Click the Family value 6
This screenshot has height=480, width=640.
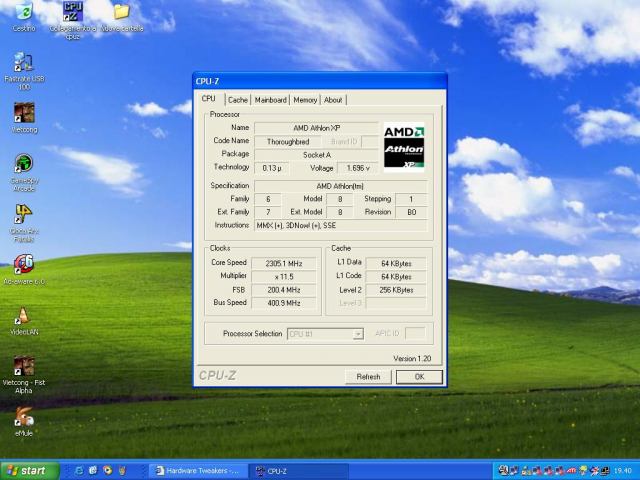tap(268, 199)
